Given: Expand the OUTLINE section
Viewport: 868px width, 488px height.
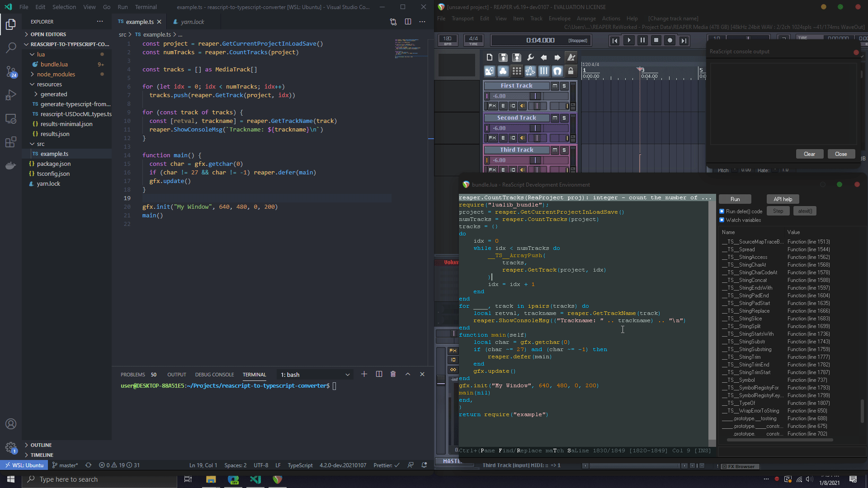Looking at the screenshot, I should [x=41, y=445].
